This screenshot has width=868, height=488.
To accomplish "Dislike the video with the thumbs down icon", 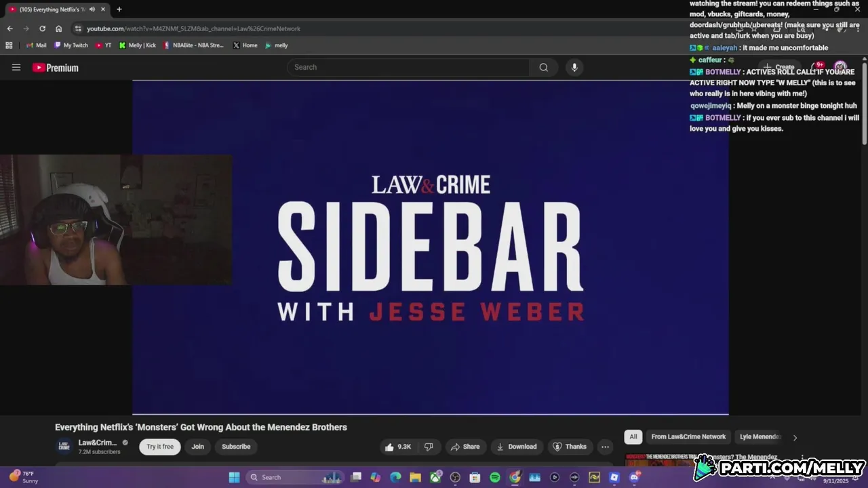I will pyautogui.click(x=429, y=447).
